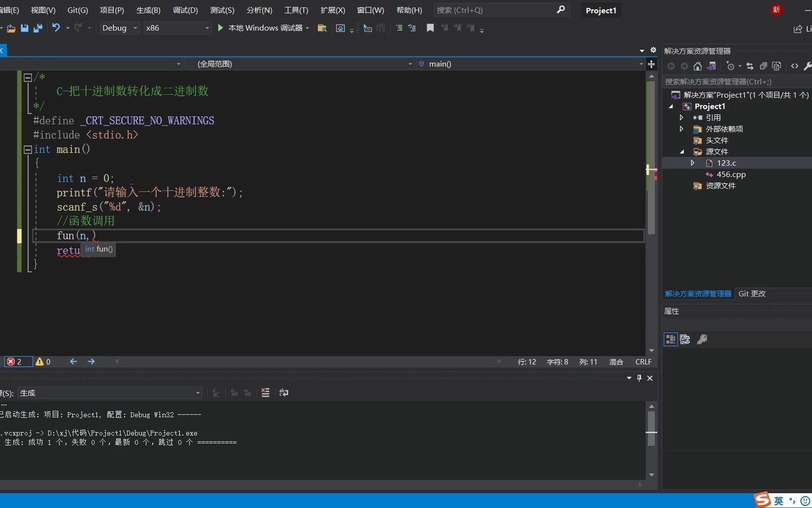Click the Save All icon
Screen dimensions: 812x508
pos(37,28)
